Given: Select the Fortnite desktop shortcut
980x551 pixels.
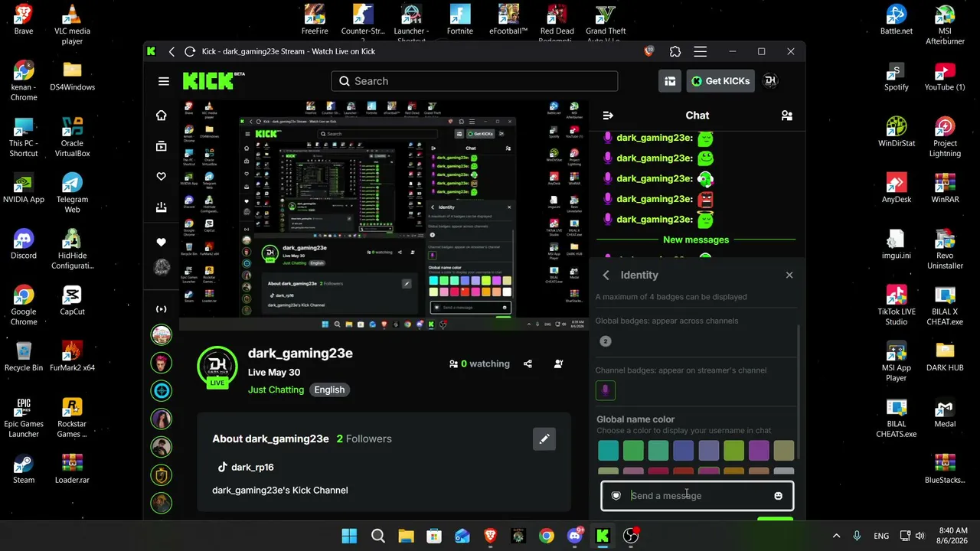Looking at the screenshot, I should 460,21.
